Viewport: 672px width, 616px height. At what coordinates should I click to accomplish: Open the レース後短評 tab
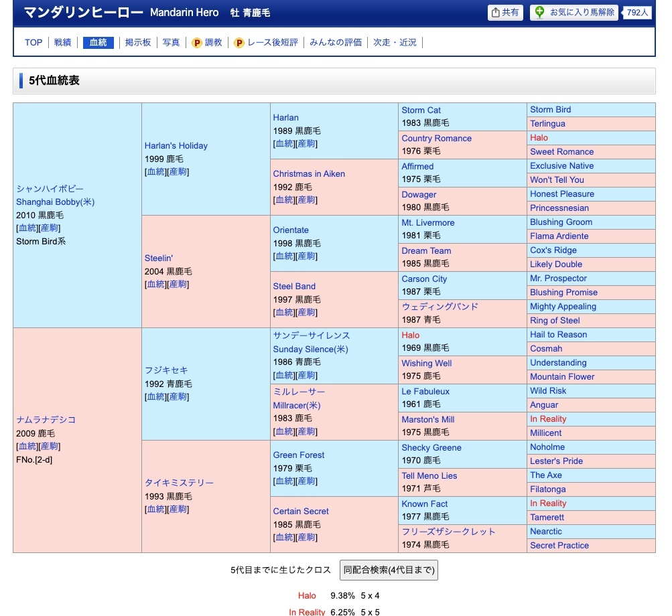point(273,42)
